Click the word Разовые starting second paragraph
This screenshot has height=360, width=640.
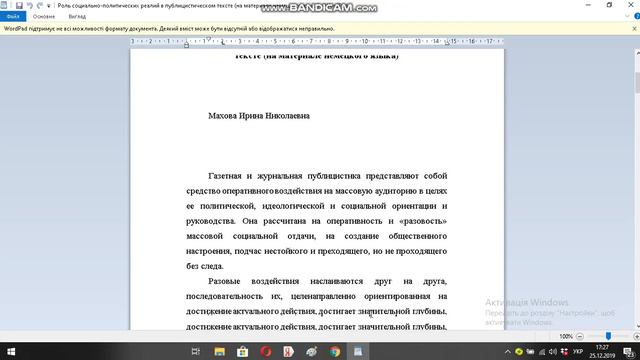(224, 281)
